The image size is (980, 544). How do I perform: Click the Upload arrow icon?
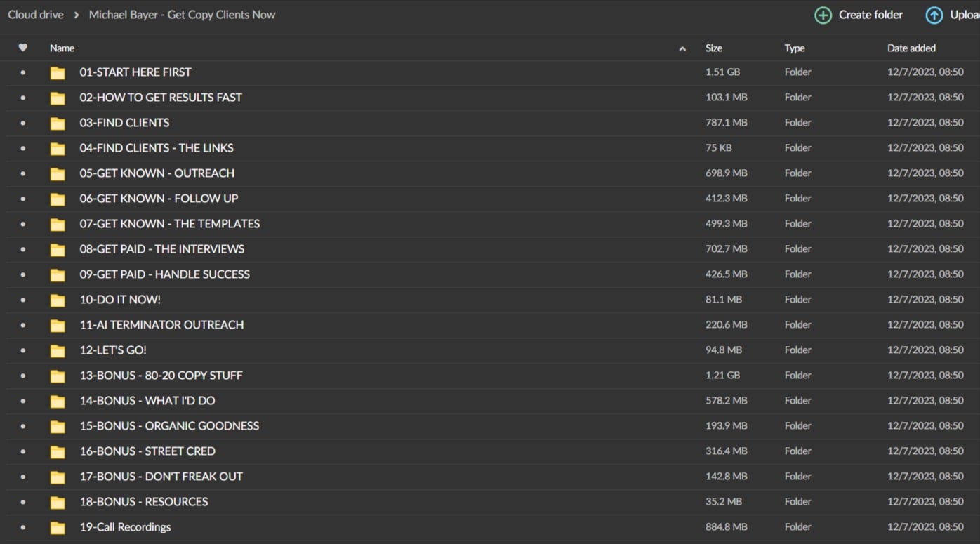click(x=934, y=15)
